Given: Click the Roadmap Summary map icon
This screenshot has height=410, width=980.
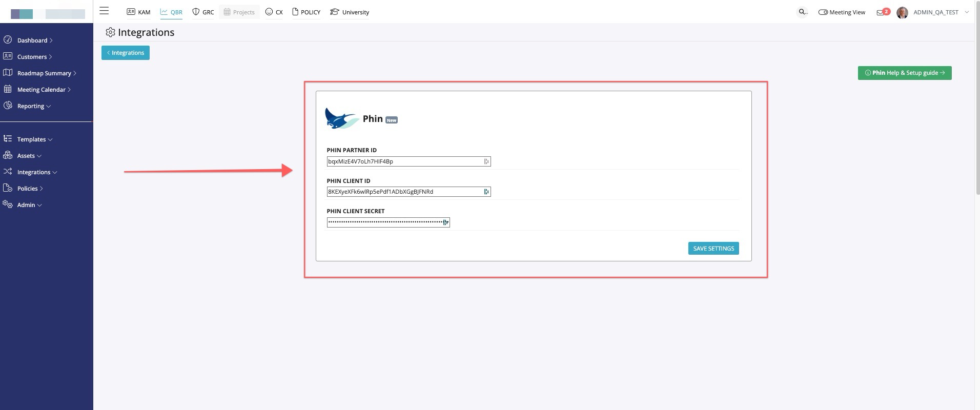Looking at the screenshot, I should [x=8, y=72].
